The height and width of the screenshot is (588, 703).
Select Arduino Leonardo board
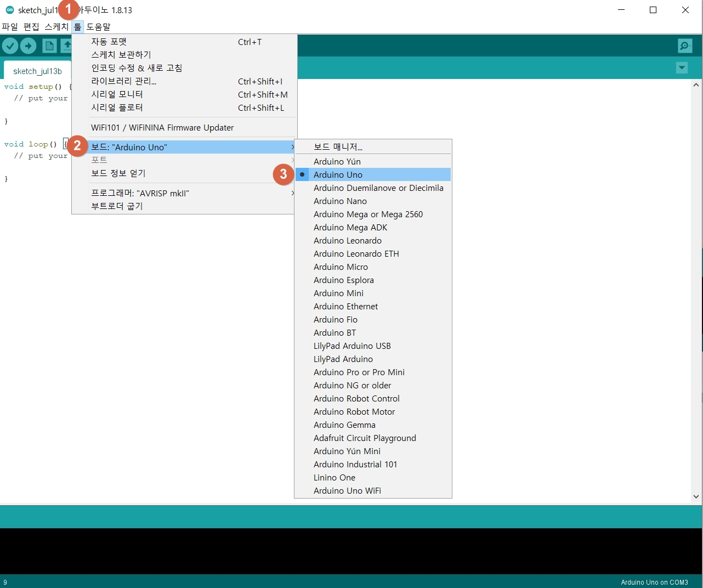(373, 240)
